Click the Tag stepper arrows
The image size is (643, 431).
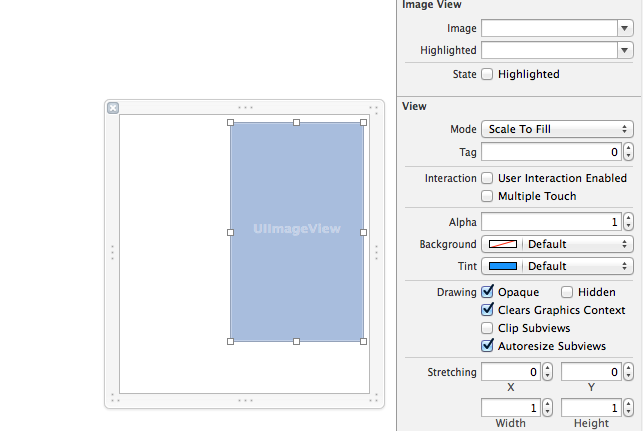click(628, 152)
